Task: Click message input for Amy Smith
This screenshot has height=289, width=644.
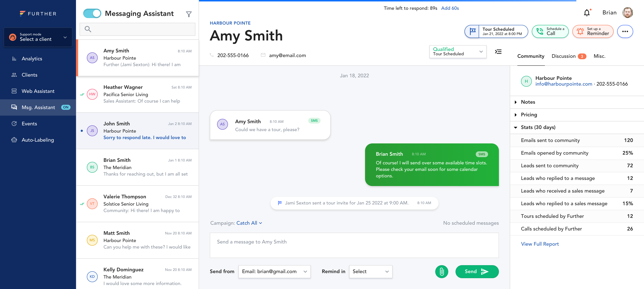Action: tap(354, 245)
